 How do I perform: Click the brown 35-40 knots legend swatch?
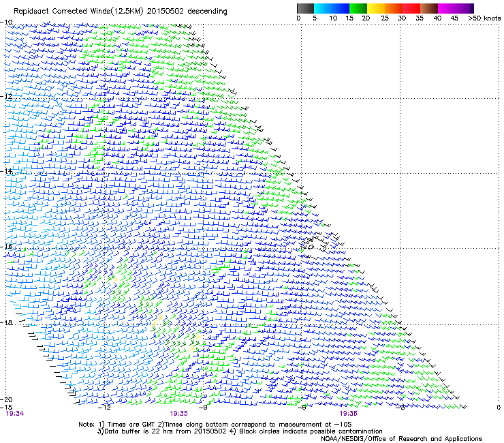pyautogui.click(x=429, y=8)
